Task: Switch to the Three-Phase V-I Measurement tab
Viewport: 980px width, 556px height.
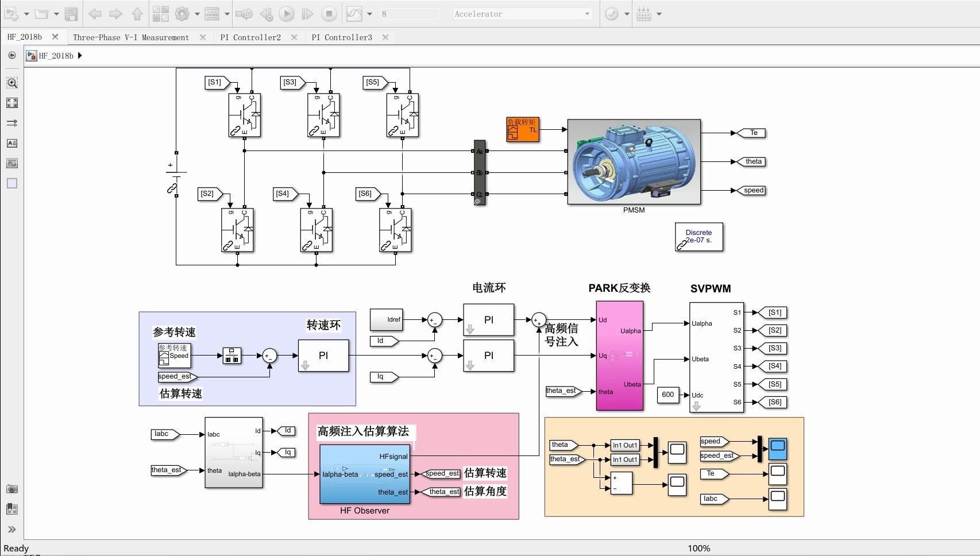Action: tap(131, 37)
